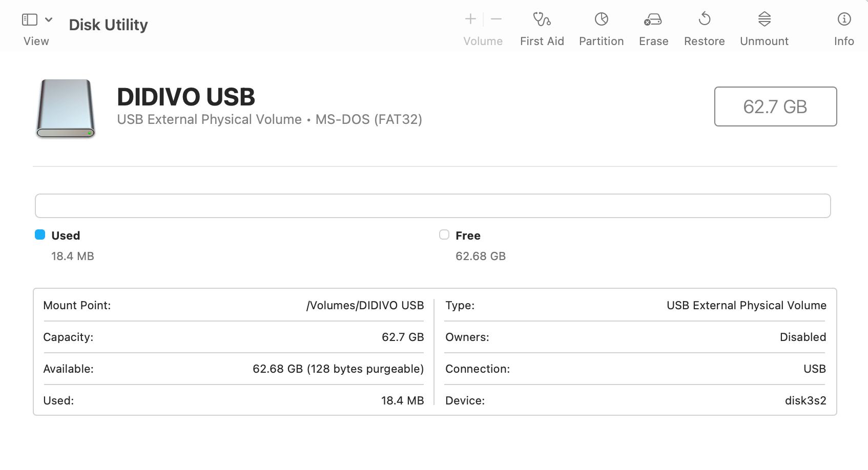
Task: Click the 62.7 GB capacity badge
Action: coord(775,106)
